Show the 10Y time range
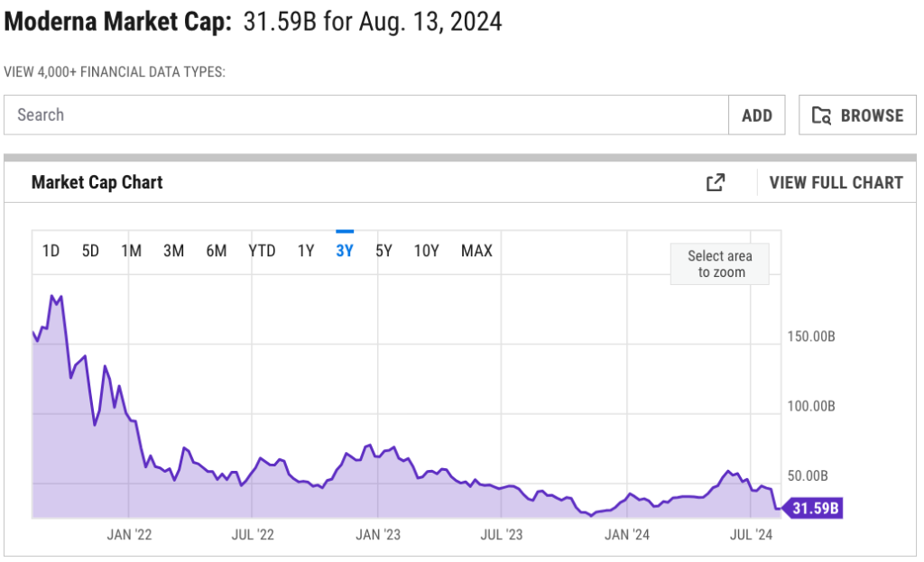Screen dimensions: 924x562 [426, 251]
